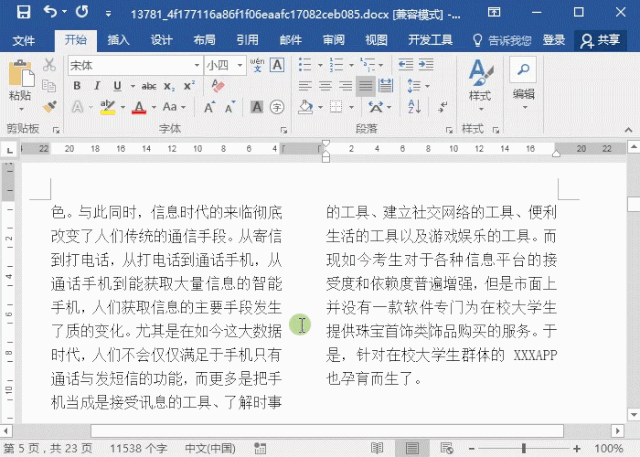Viewport: 640px width, 457px height.
Task: Open the 样式 styles gallery
Action: (x=480, y=86)
